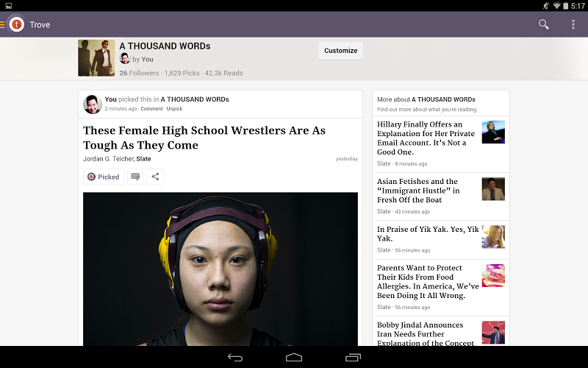The height and width of the screenshot is (368, 588).
Task: Open A THOUSAND WORDS link in picked line
Action: click(x=195, y=99)
